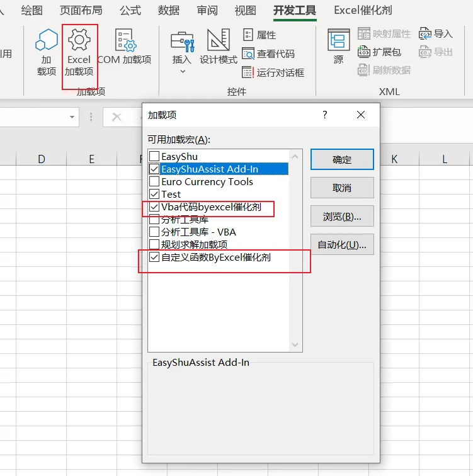Check the 分析工具库 checkbox
This screenshot has height=476, width=473.
[x=154, y=219]
